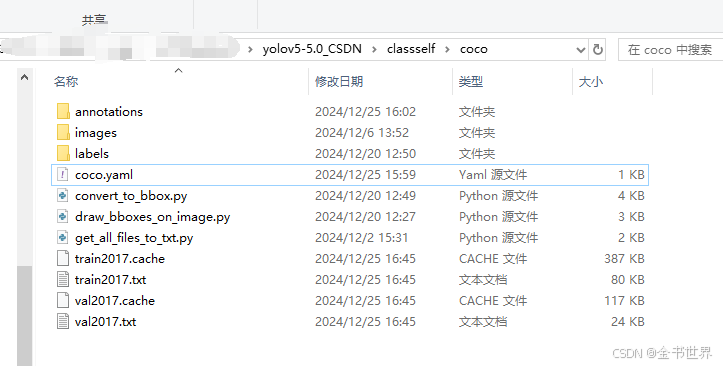Click the train2017.cache file icon
This screenshot has height=366, width=723.
tap(63, 259)
